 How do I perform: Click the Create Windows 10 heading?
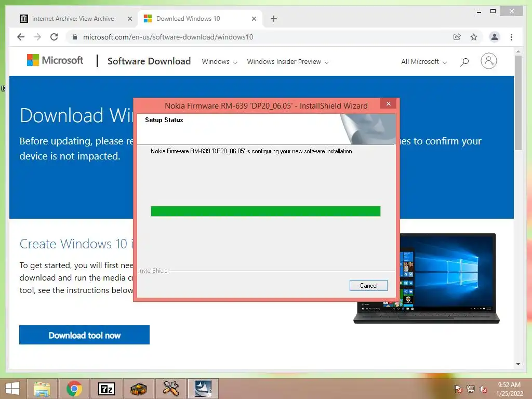[76, 244]
